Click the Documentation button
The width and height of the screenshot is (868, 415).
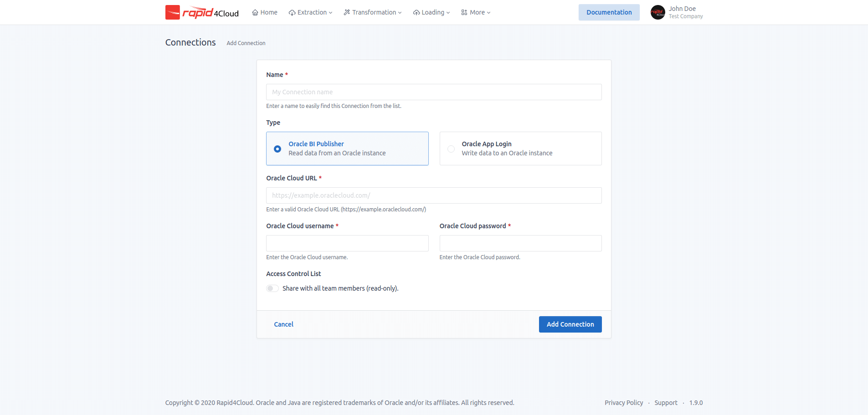pyautogui.click(x=609, y=12)
